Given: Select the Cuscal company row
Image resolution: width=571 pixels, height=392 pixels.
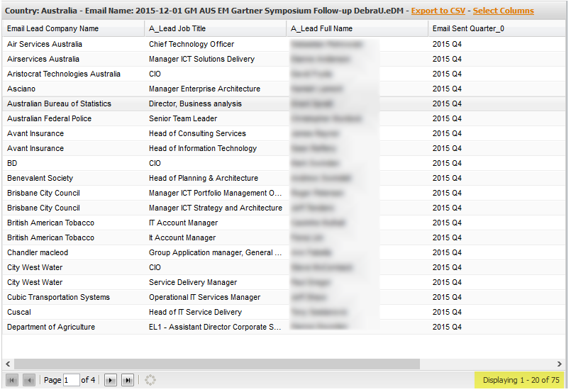Looking at the screenshot, I should coord(284,313).
